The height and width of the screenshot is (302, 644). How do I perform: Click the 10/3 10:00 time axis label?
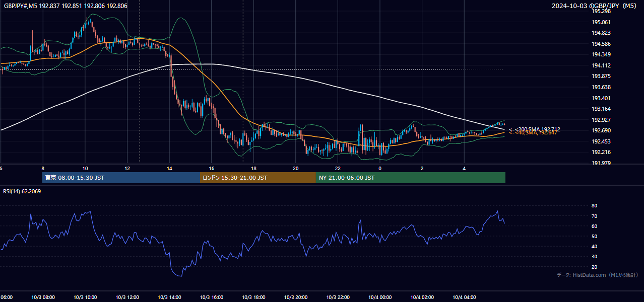click(85, 297)
